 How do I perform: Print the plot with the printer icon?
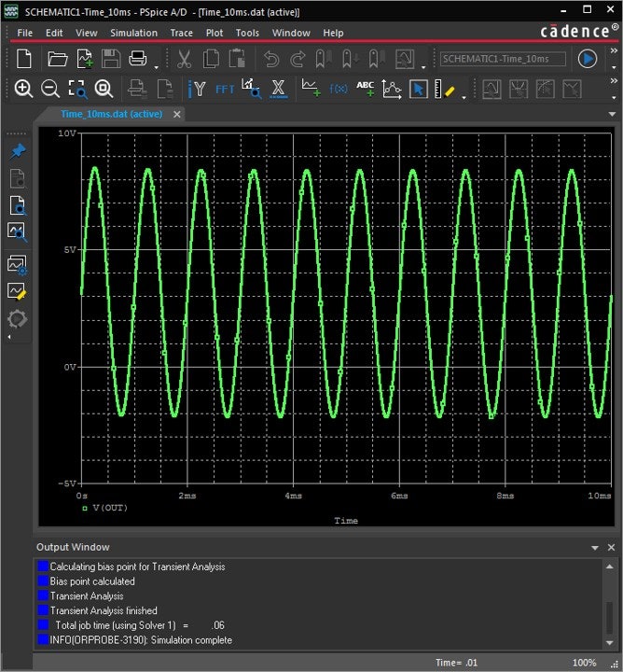tap(137, 58)
